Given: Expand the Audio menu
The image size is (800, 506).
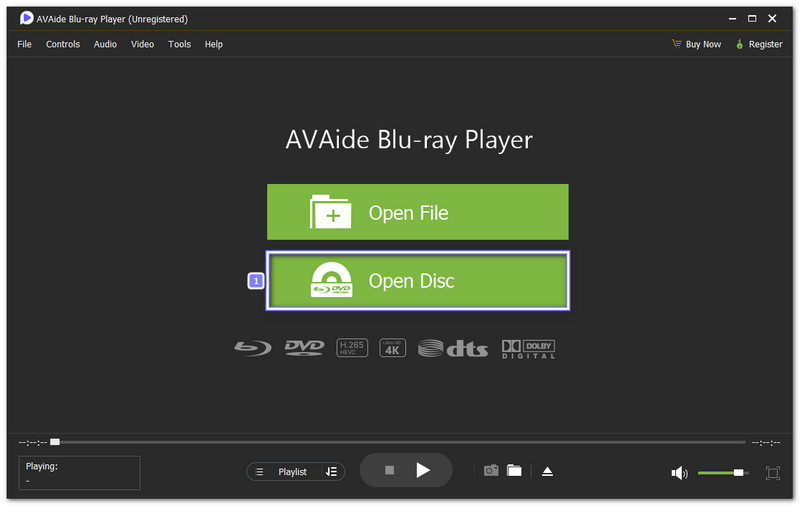Looking at the screenshot, I should 105,44.
